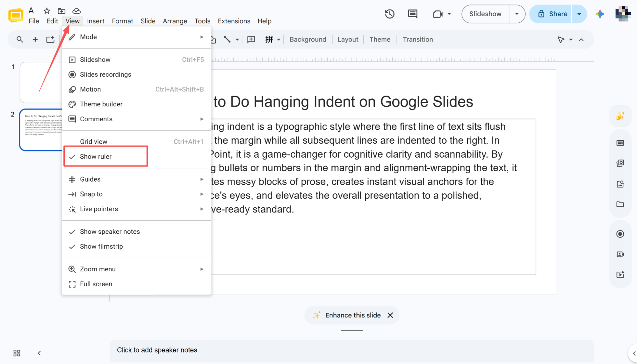
Task: Check the cloud document status icon
Action: 76,11
